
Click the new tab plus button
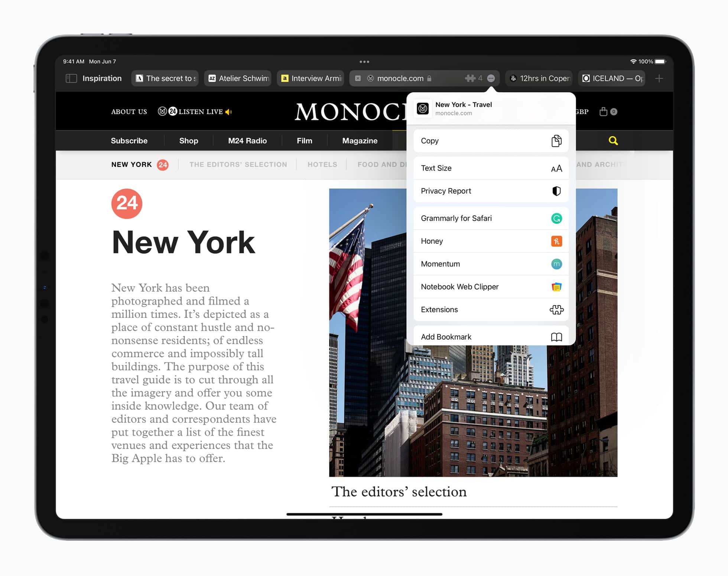[x=659, y=78]
